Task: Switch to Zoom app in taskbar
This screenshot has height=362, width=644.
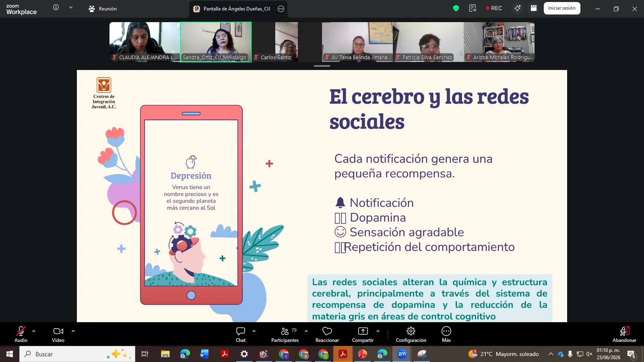Action: 402,354
